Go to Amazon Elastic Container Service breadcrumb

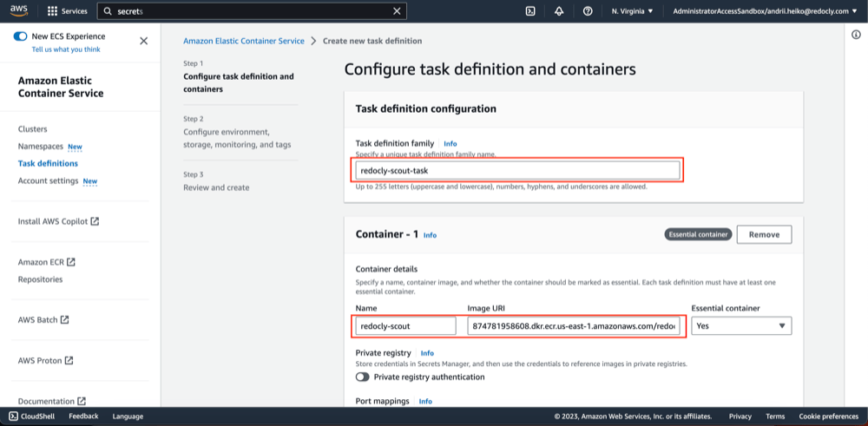[x=244, y=41]
